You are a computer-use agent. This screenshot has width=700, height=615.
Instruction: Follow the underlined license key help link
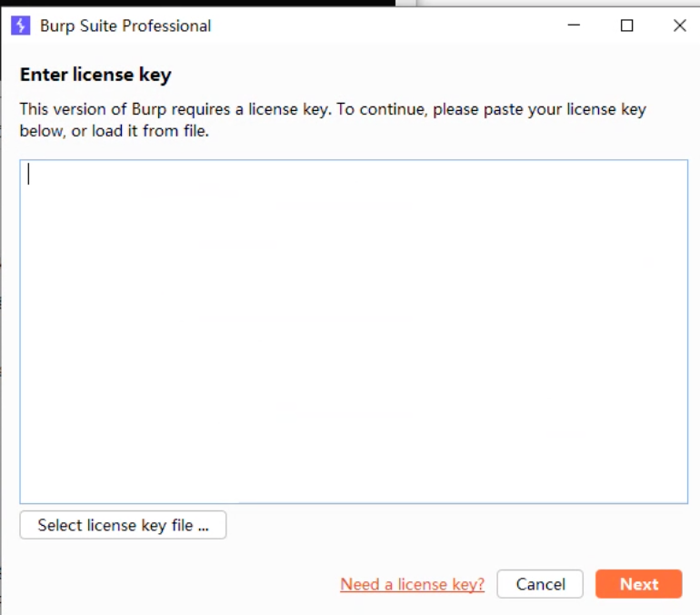(412, 584)
